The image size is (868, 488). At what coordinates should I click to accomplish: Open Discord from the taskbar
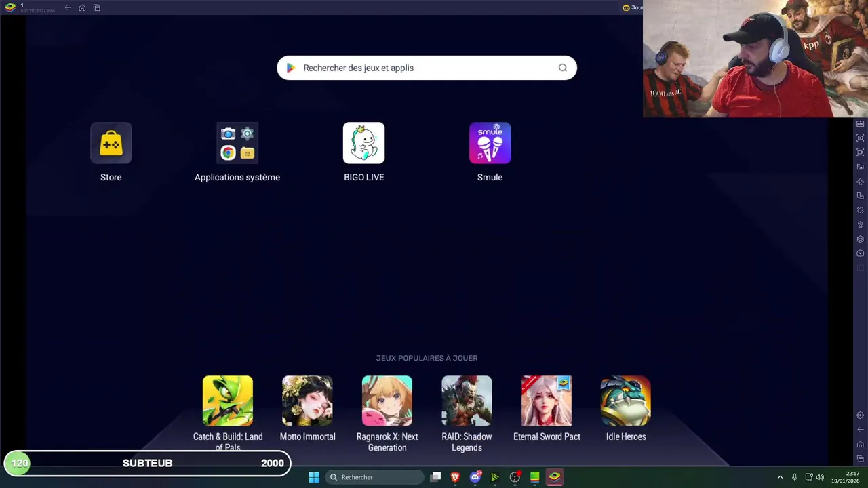click(x=475, y=477)
